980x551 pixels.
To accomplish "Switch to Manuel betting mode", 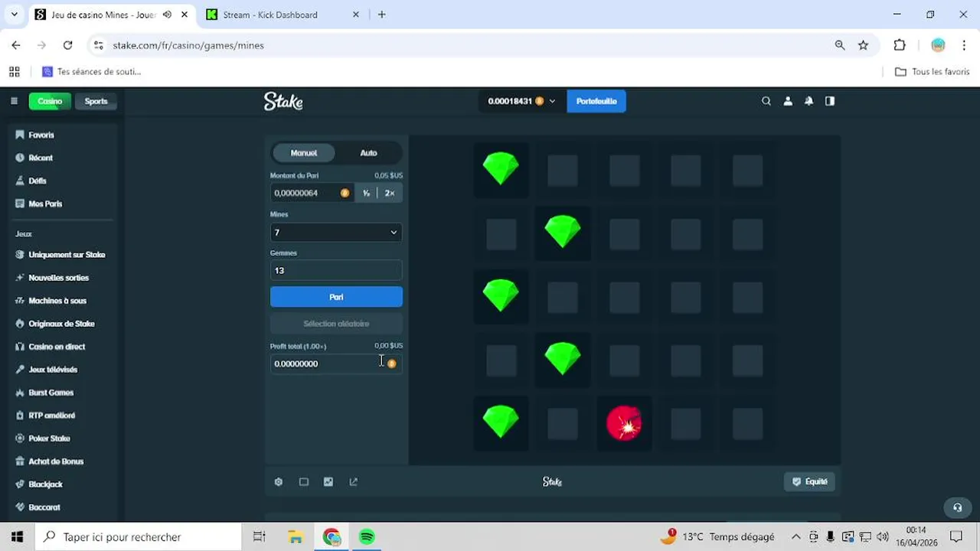I will click(x=304, y=153).
